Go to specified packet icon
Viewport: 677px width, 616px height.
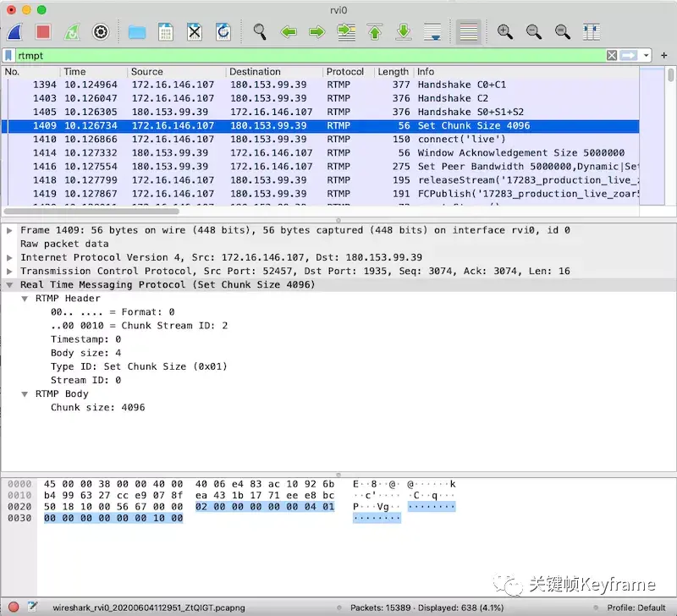click(x=346, y=32)
